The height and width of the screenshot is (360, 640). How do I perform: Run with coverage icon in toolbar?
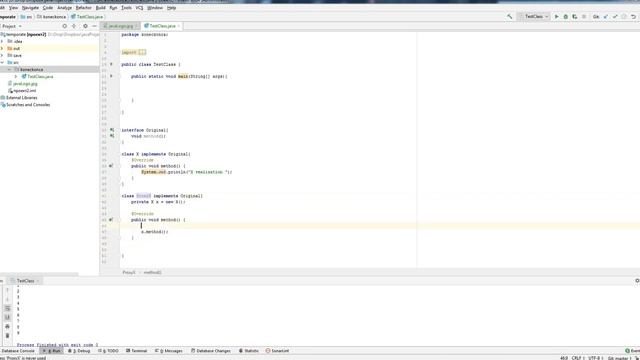coord(575,17)
